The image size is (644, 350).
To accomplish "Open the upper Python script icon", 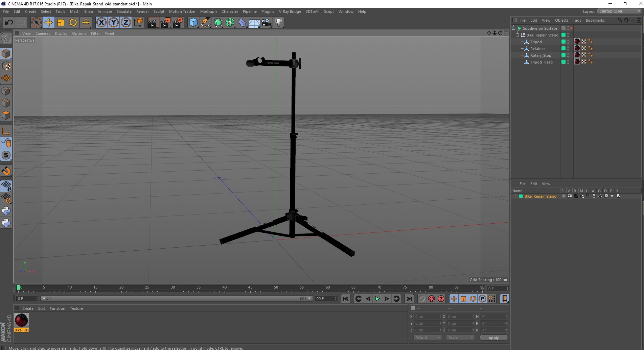I will click(x=6, y=211).
